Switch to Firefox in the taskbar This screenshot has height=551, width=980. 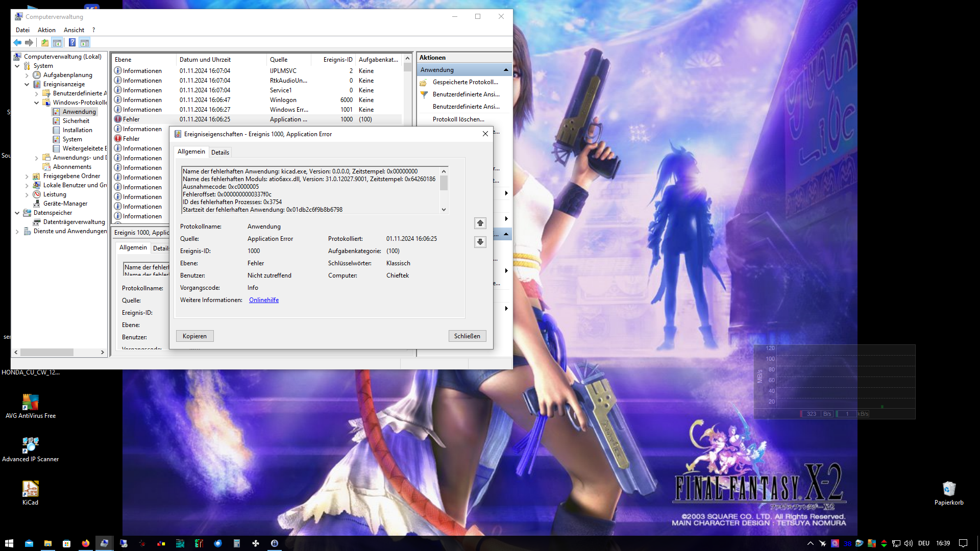tap(86, 543)
